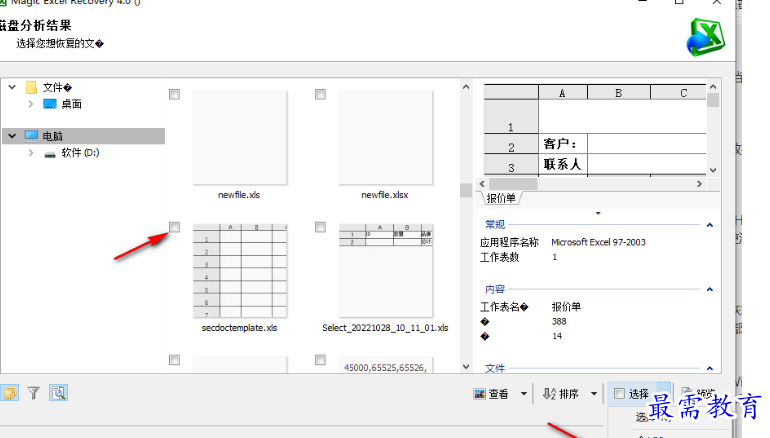Click the small splitter arrow below the sheet tab

click(598, 213)
